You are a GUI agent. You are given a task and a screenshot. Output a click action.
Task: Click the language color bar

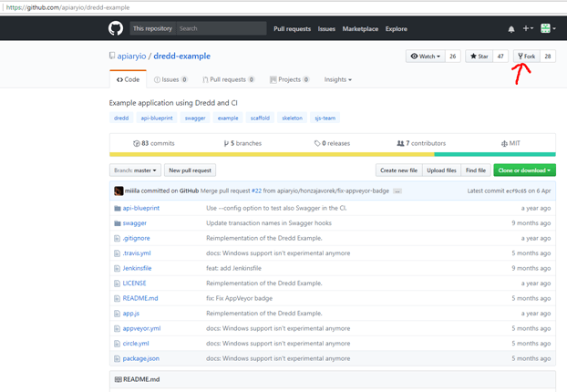tap(332, 155)
